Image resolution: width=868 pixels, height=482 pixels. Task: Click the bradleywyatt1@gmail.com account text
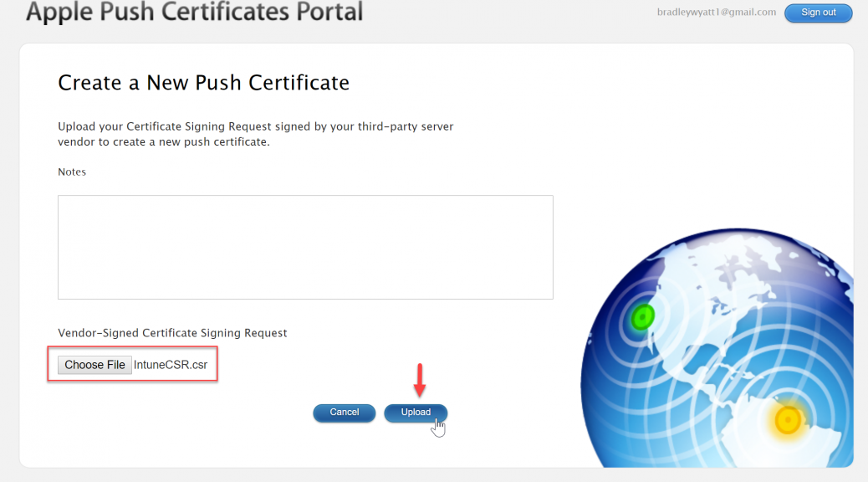tap(717, 13)
